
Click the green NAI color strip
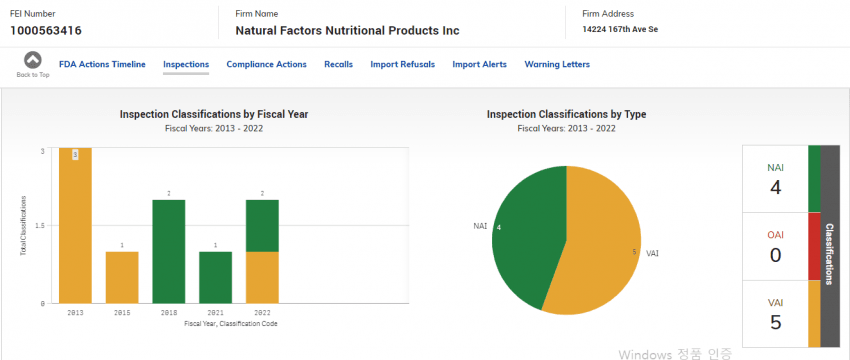point(814,179)
